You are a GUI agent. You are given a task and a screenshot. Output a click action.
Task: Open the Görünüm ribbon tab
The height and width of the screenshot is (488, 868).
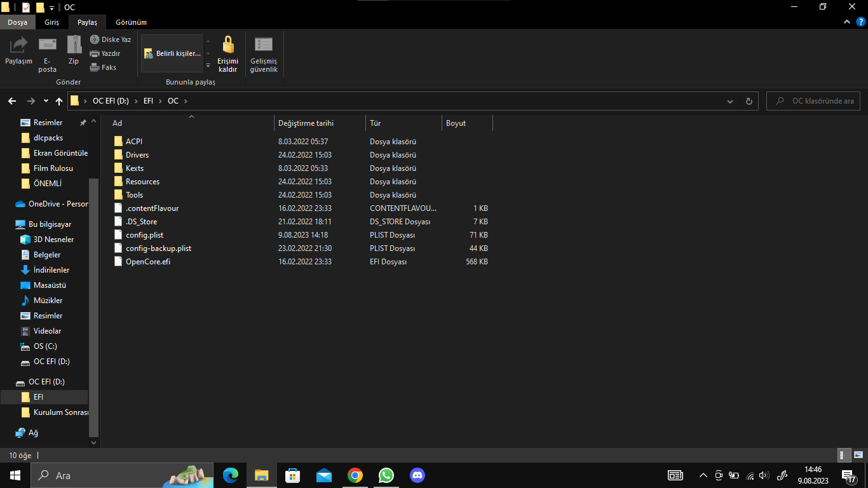(x=131, y=22)
